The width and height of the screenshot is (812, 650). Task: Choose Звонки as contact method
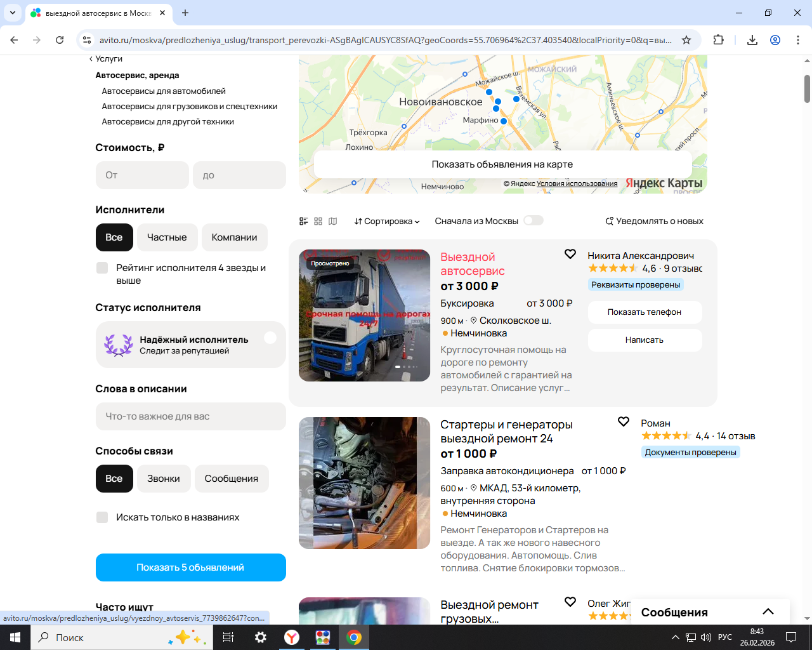164,479
